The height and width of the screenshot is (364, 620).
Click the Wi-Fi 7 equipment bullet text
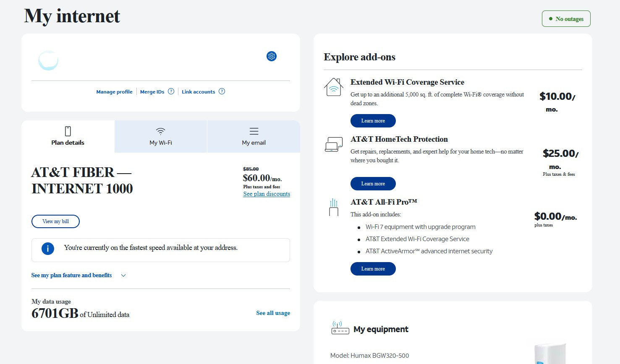click(421, 227)
